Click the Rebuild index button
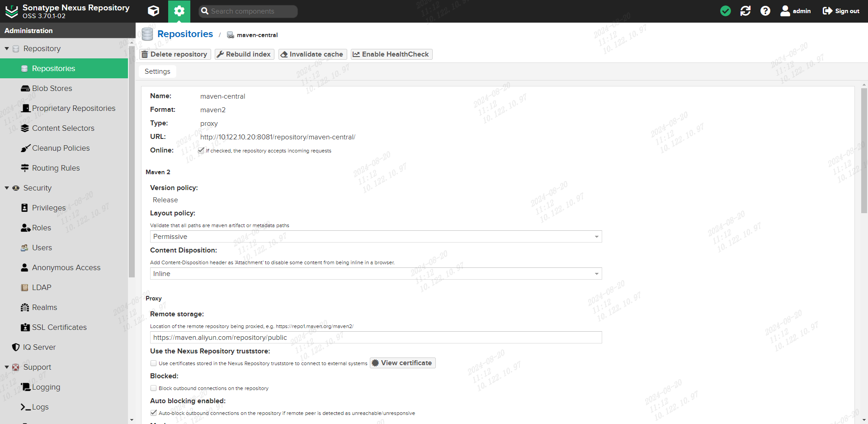868x424 pixels. tap(244, 54)
